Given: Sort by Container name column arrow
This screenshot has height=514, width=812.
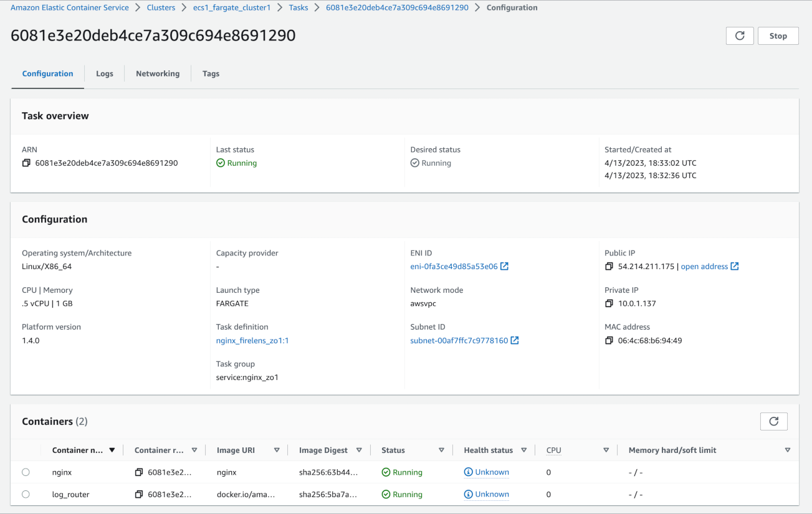Looking at the screenshot, I should click(112, 450).
